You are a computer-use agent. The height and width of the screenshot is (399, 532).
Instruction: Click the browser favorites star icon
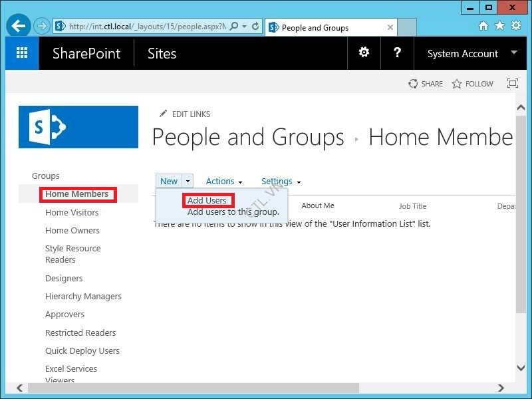(x=499, y=27)
